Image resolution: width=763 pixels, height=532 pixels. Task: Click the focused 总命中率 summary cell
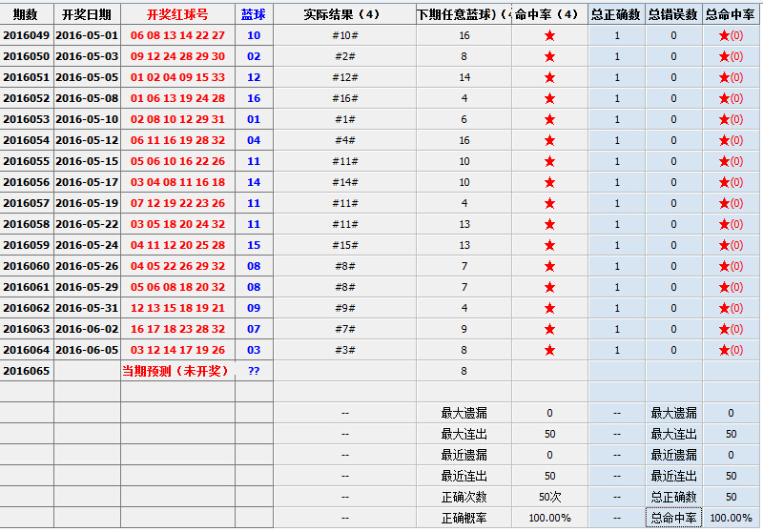tap(674, 518)
